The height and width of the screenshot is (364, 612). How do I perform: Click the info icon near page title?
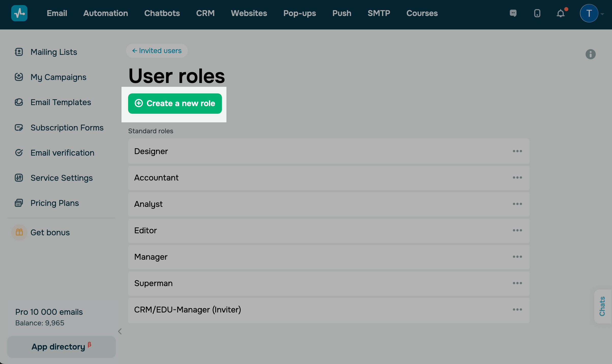coord(590,54)
